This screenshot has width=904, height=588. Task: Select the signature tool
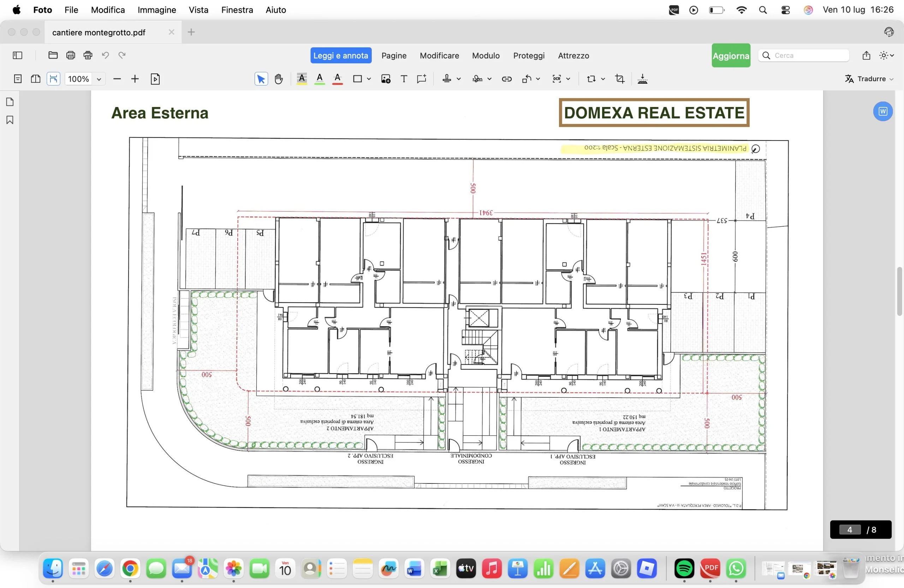[477, 79]
